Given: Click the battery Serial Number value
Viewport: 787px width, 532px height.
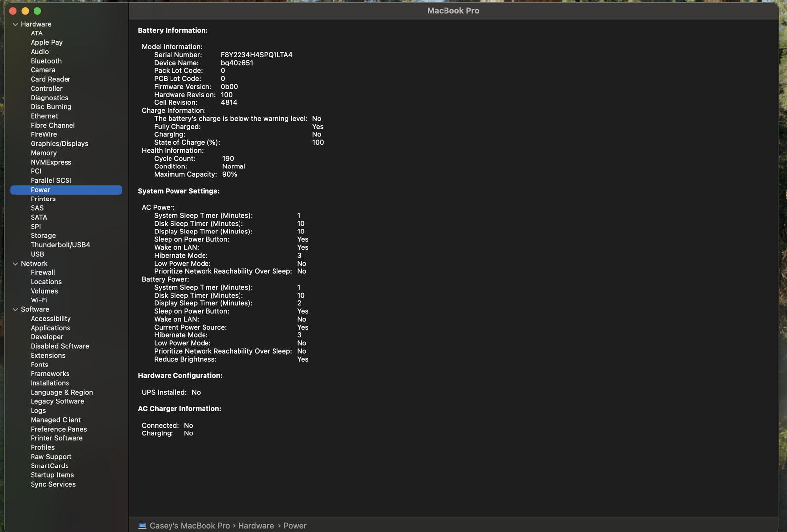Looking at the screenshot, I should point(256,55).
